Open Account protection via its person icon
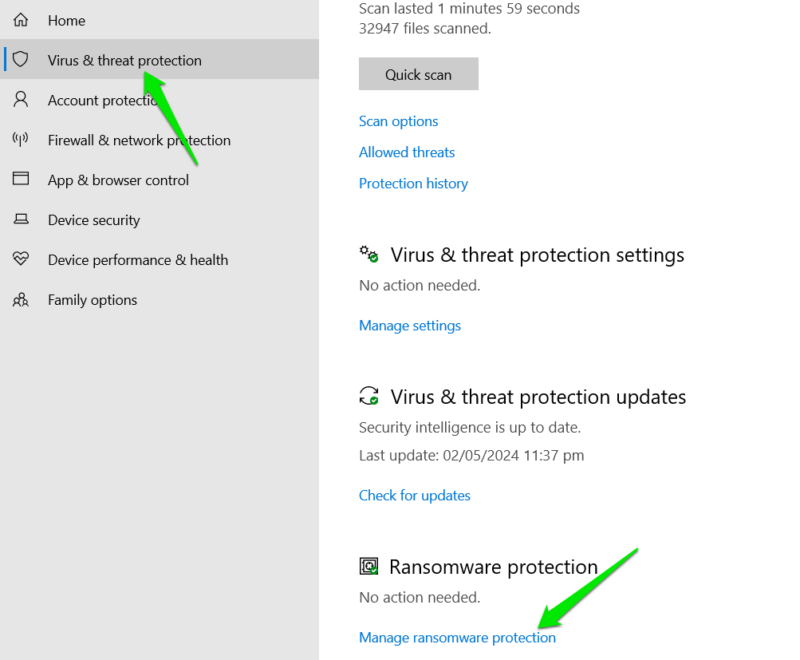 click(x=20, y=100)
